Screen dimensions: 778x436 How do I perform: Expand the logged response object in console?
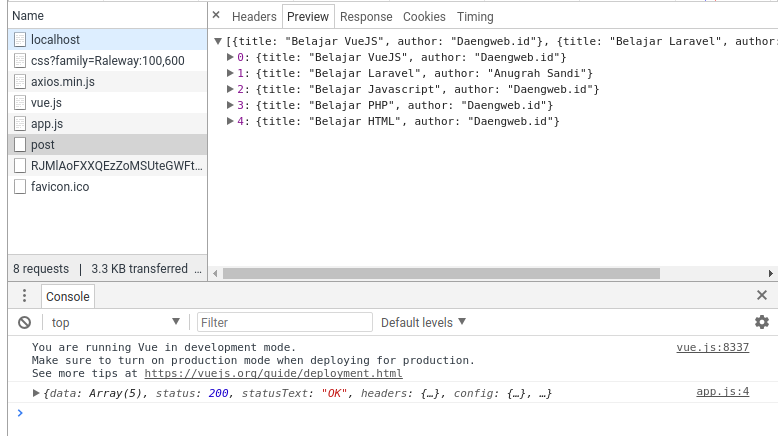pyautogui.click(x=37, y=393)
